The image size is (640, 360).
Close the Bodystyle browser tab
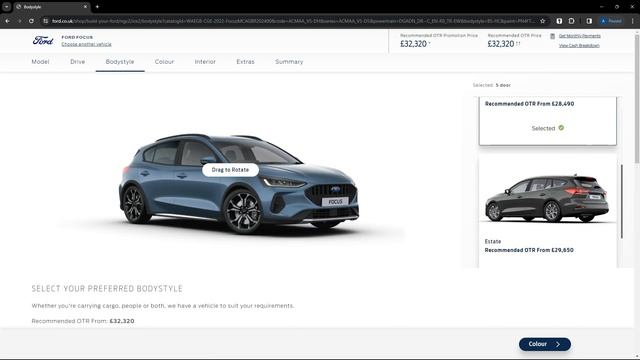tap(85, 7)
